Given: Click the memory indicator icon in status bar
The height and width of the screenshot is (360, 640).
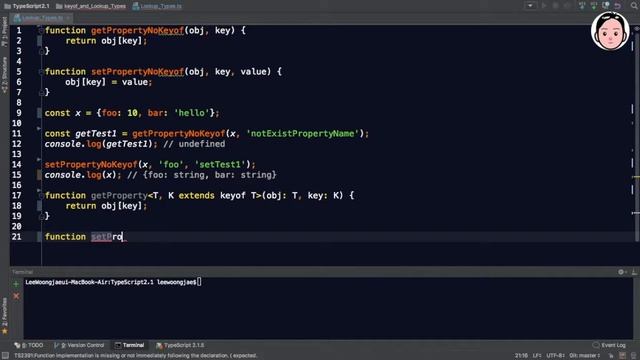Looking at the screenshot, I should point(634,356).
